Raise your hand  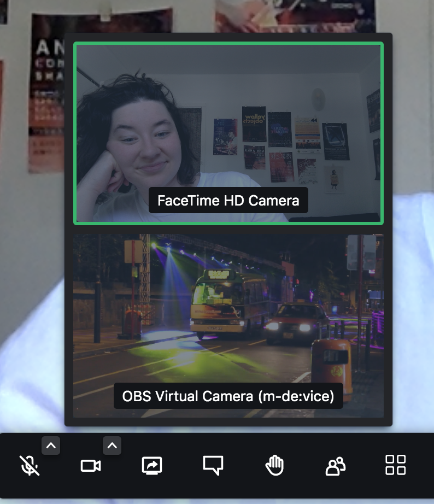click(274, 465)
